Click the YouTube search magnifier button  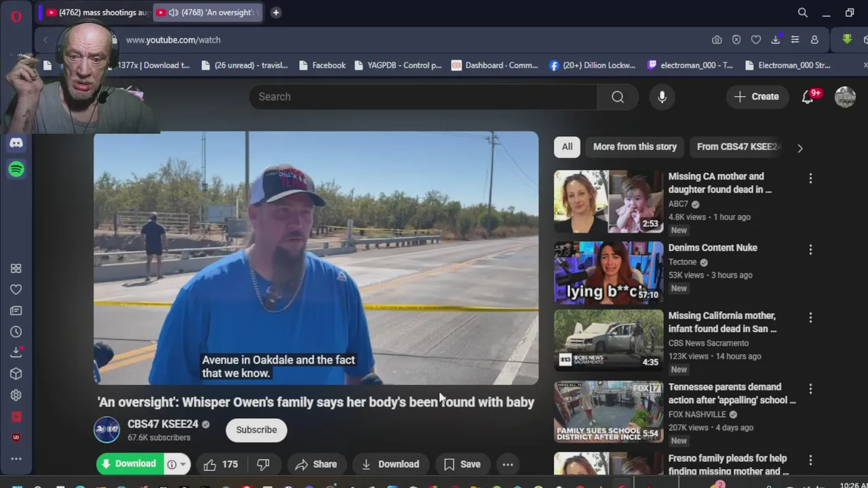618,97
